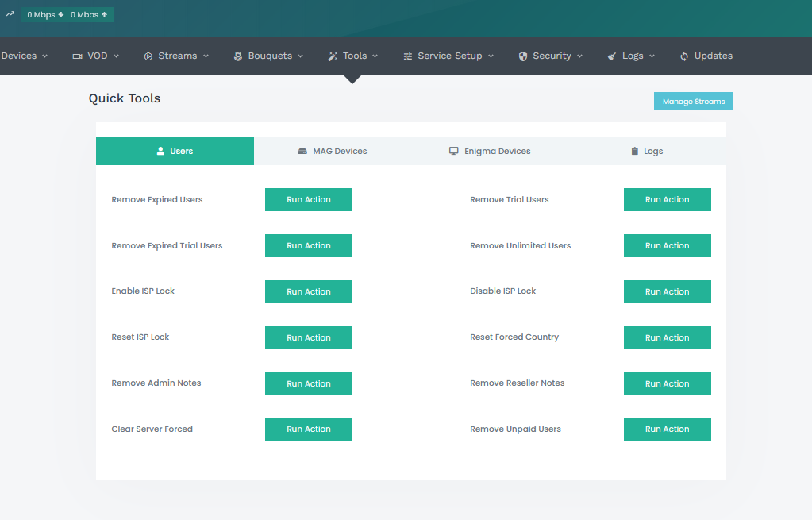This screenshot has width=812, height=520.
Task: Run action for Disable ISP Lock
Action: [667, 291]
